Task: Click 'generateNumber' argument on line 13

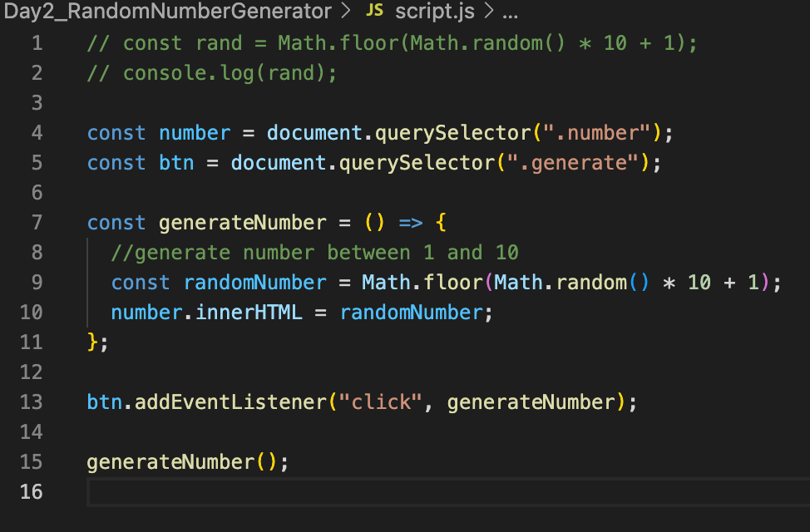Action: tap(531, 403)
